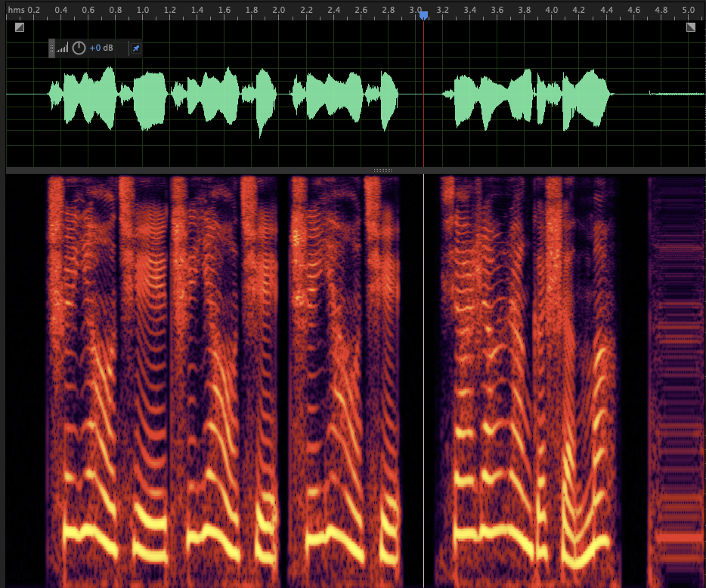Viewport: 706px width, 588px height.
Task: Click the 4.0 mark on time ruler
Action: pos(552,10)
